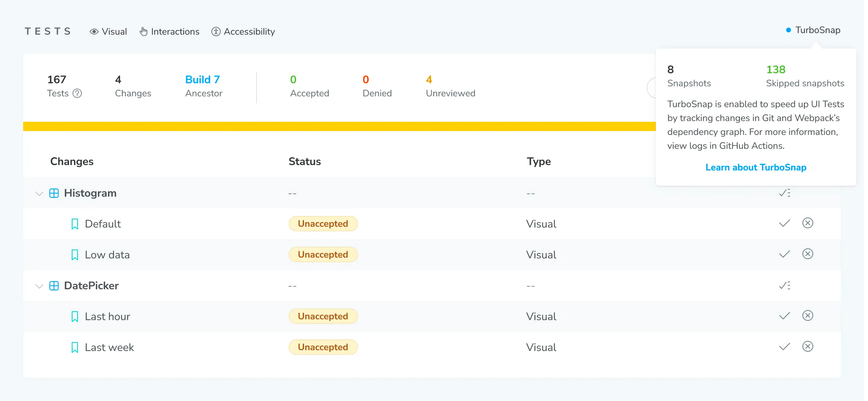The width and height of the screenshot is (868, 401).
Task: Select the 167 Tests count
Action: (x=57, y=80)
